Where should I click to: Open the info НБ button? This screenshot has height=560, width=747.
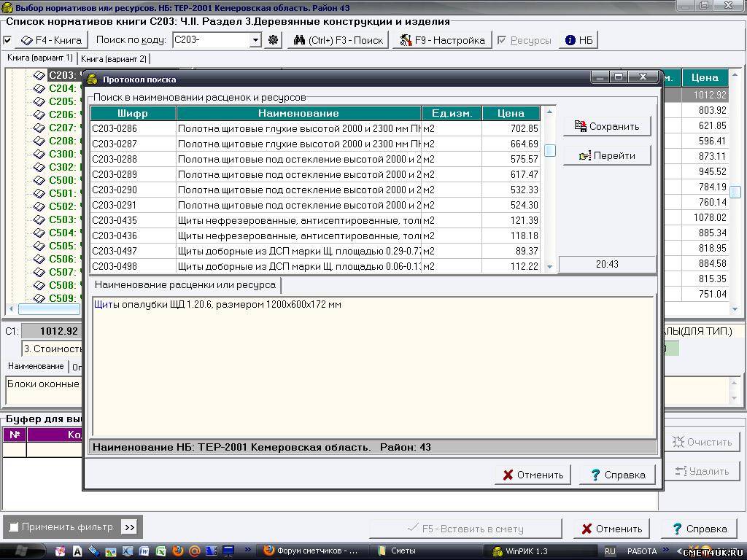click(578, 40)
